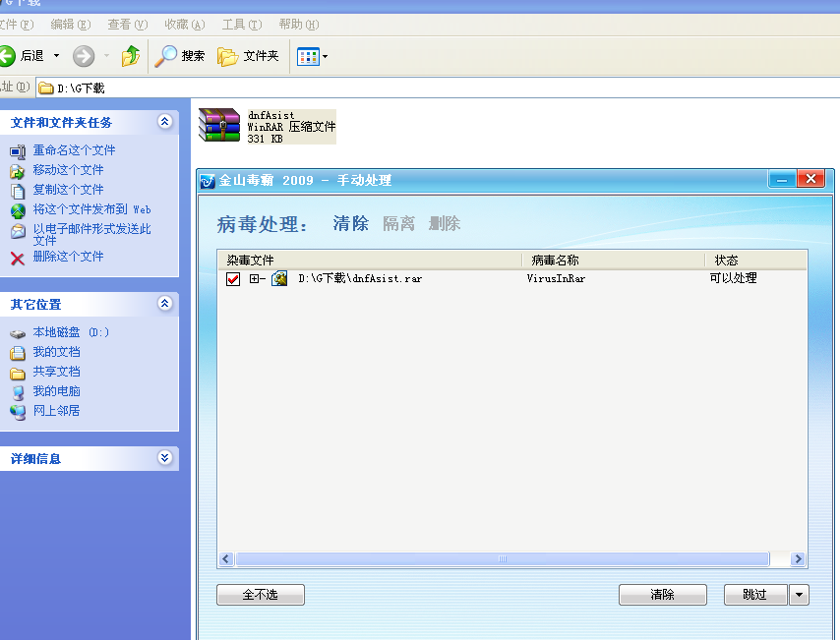Open the 查看(V) menu
The image size is (840, 640).
tap(128, 25)
